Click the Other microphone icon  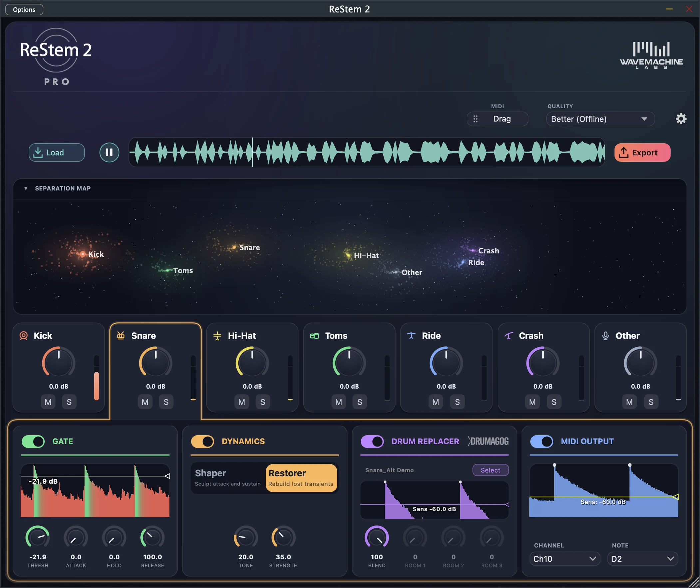tap(606, 336)
